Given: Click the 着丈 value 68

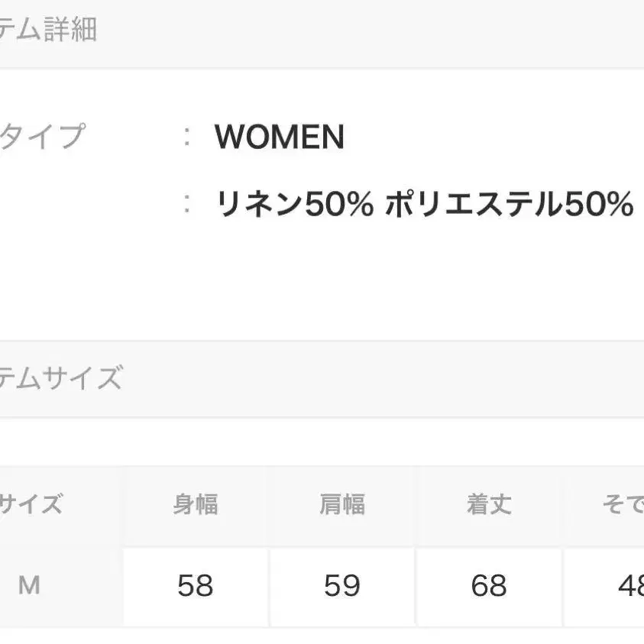Looking at the screenshot, I should (489, 586).
